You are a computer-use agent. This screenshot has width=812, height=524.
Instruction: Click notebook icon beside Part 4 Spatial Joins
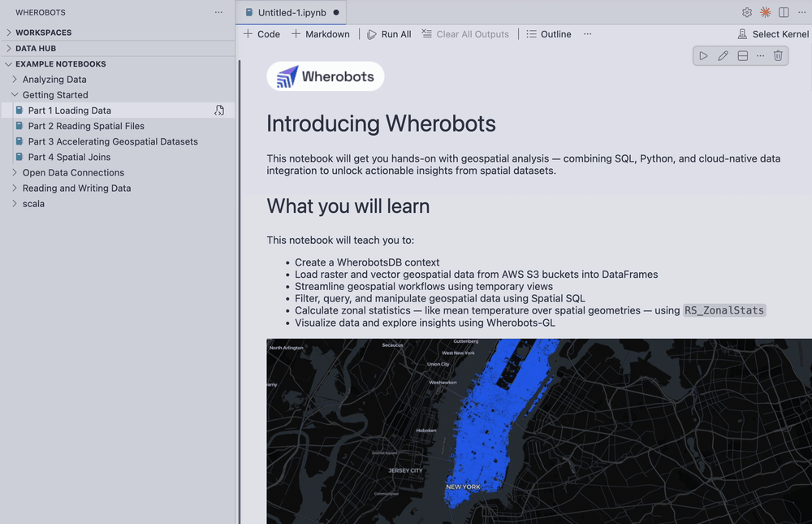point(19,157)
